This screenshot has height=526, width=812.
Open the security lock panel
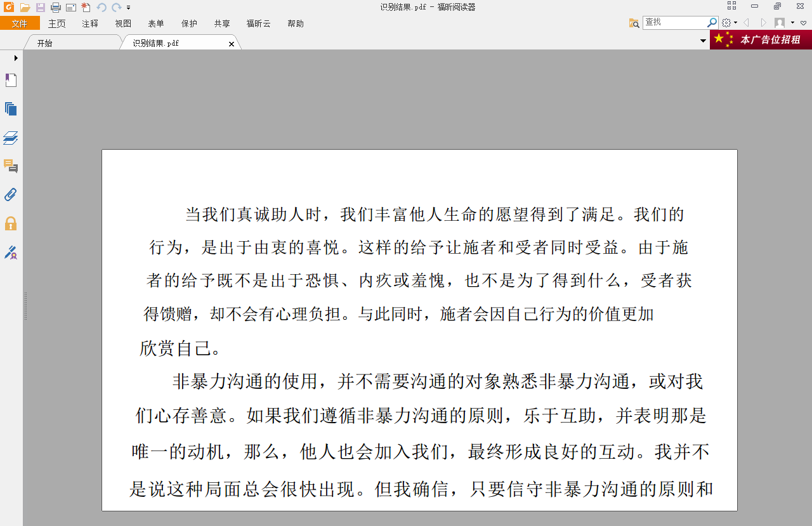point(11,223)
